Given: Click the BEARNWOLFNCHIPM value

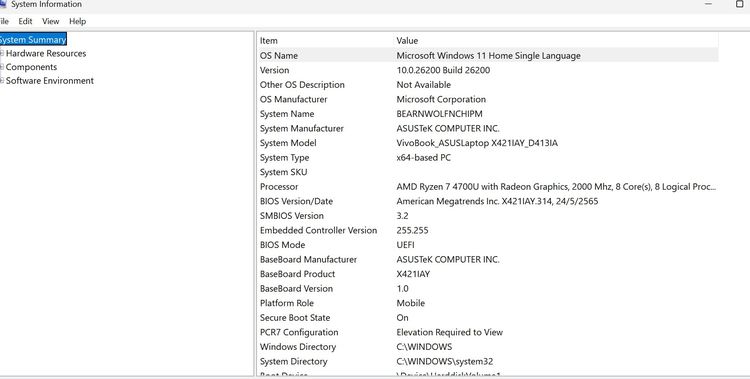Looking at the screenshot, I should [440, 114].
